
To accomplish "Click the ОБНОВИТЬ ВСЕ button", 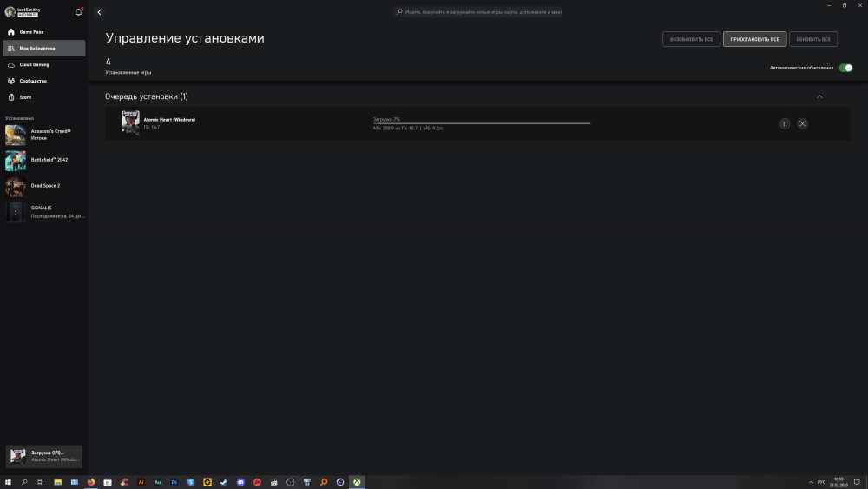I will (813, 39).
